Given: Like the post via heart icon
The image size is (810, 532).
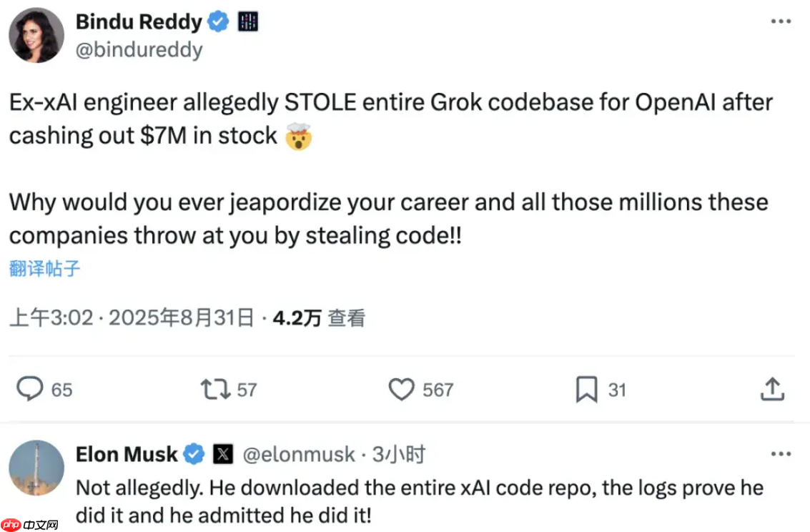Looking at the screenshot, I should click(401, 389).
